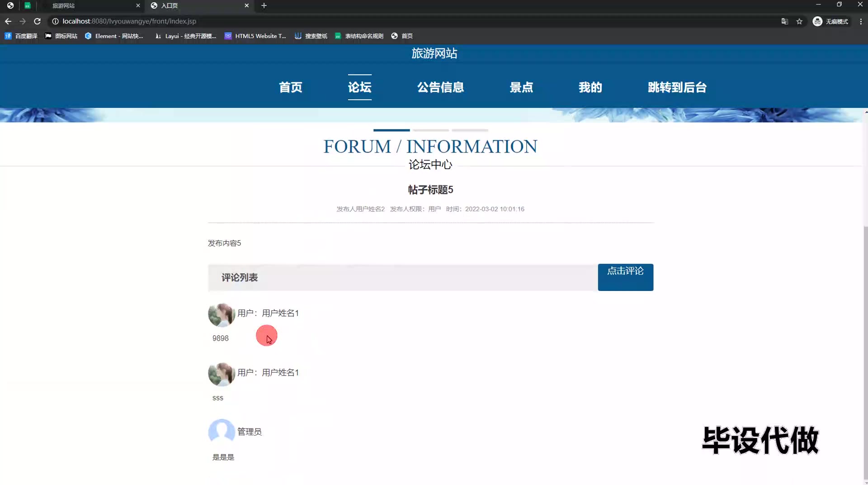Click the page vertical scrollbar
Image resolution: width=868 pixels, height=485 pixels.
pos(865,317)
